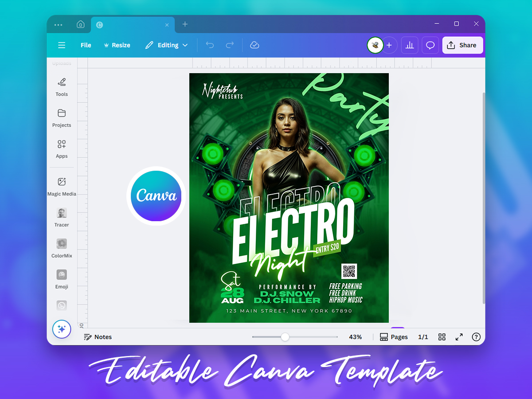
Task: Open the user profile avatar
Action: pos(375,45)
